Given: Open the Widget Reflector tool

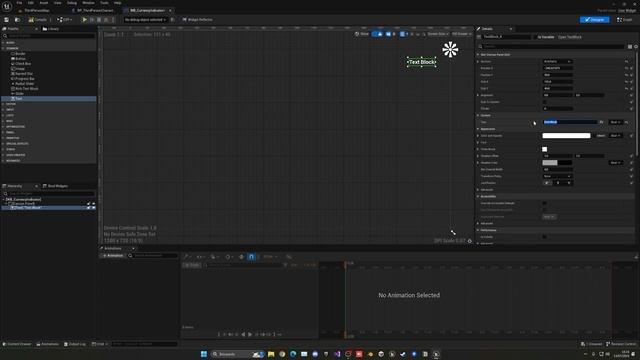Looking at the screenshot, I should click(197, 20).
